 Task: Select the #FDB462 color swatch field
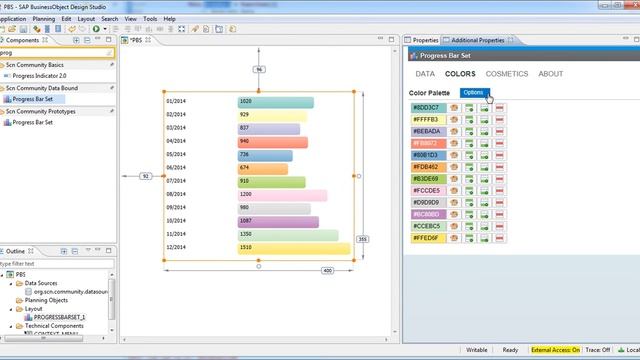429,167
